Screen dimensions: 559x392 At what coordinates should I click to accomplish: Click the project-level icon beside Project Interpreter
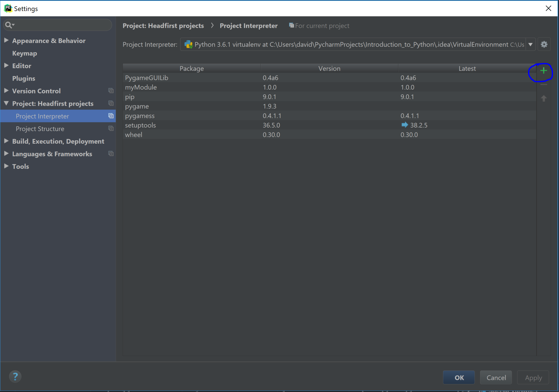(x=111, y=116)
